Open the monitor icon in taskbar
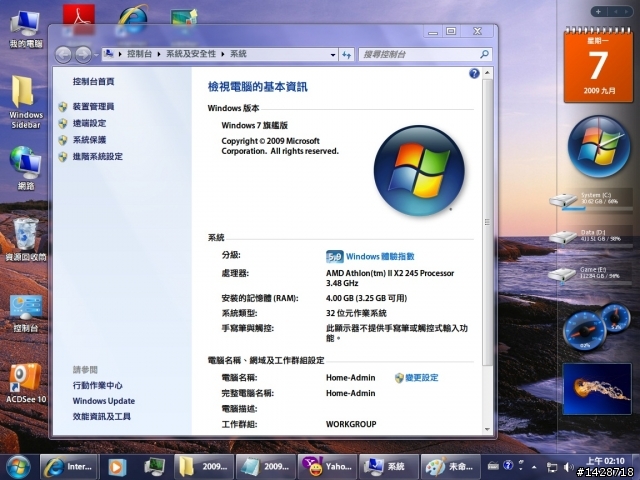The image size is (640, 480). point(154,467)
